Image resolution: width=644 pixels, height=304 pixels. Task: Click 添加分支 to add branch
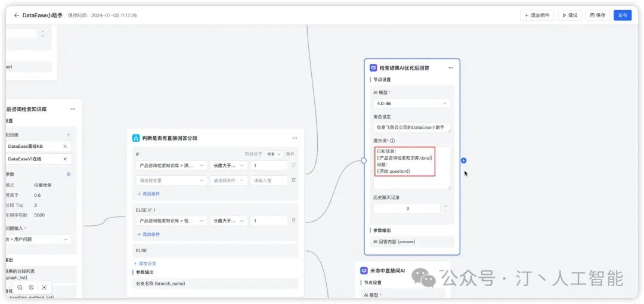[x=145, y=263]
